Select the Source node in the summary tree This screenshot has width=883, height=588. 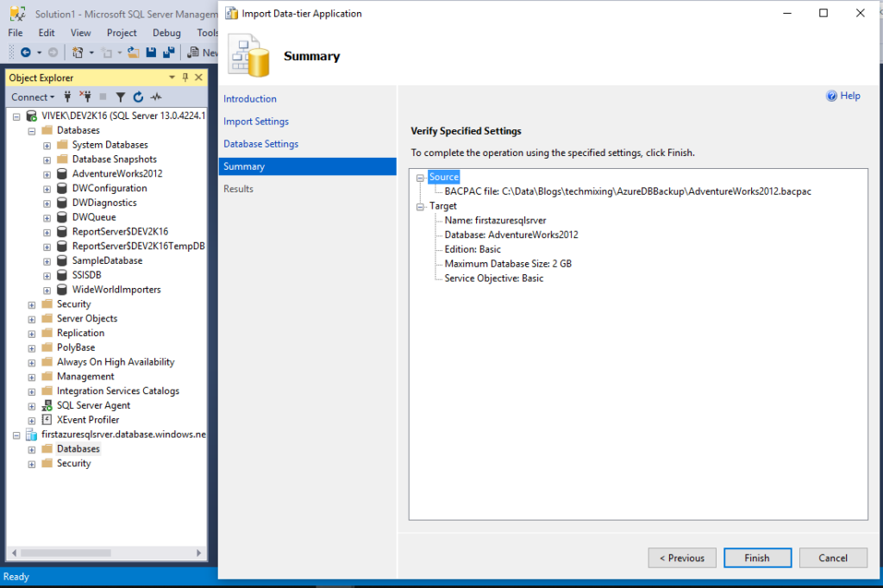pos(443,177)
